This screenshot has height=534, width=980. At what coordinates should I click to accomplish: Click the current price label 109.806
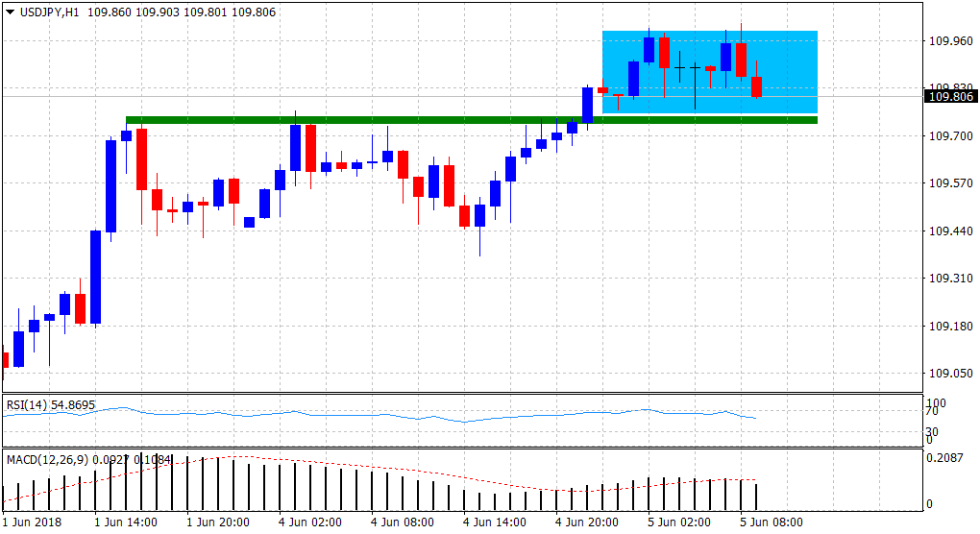(x=949, y=96)
